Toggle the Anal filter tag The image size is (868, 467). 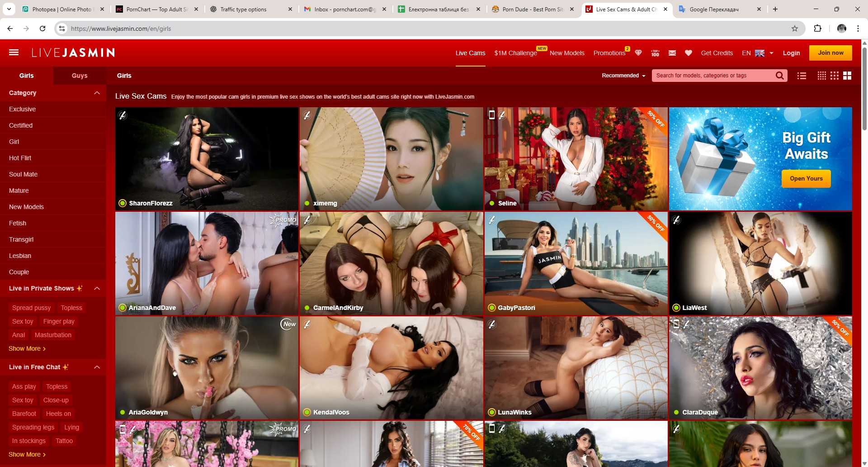point(18,335)
